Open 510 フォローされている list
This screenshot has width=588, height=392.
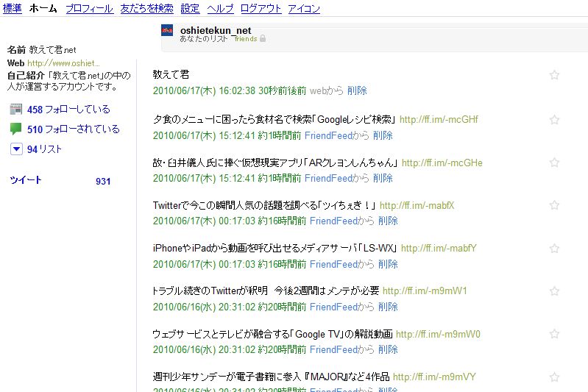tap(74, 129)
